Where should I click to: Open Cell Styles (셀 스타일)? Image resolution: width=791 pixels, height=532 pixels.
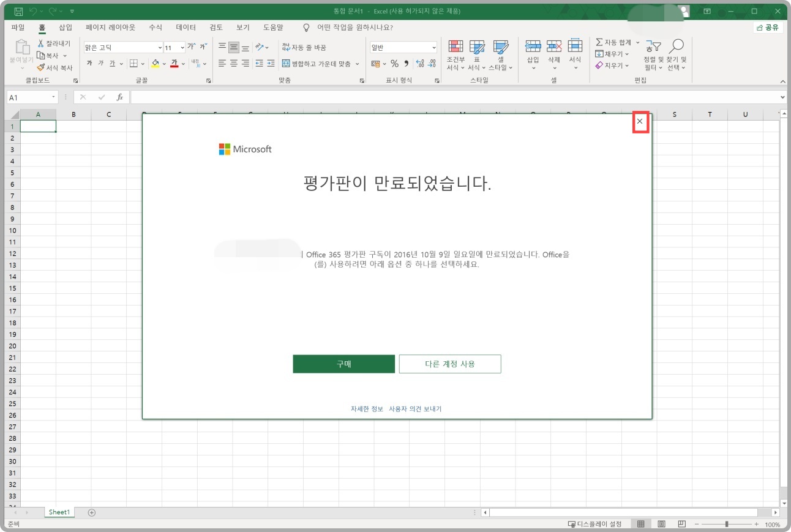(x=501, y=56)
